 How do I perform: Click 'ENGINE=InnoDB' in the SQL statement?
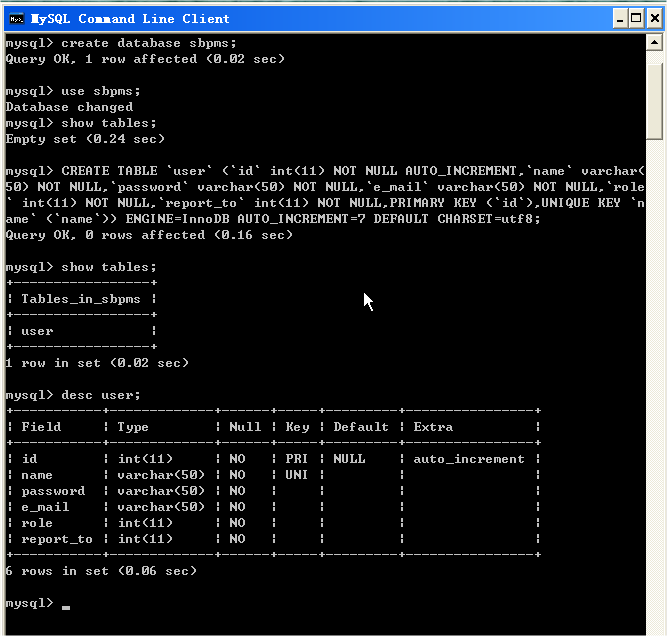(177, 219)
